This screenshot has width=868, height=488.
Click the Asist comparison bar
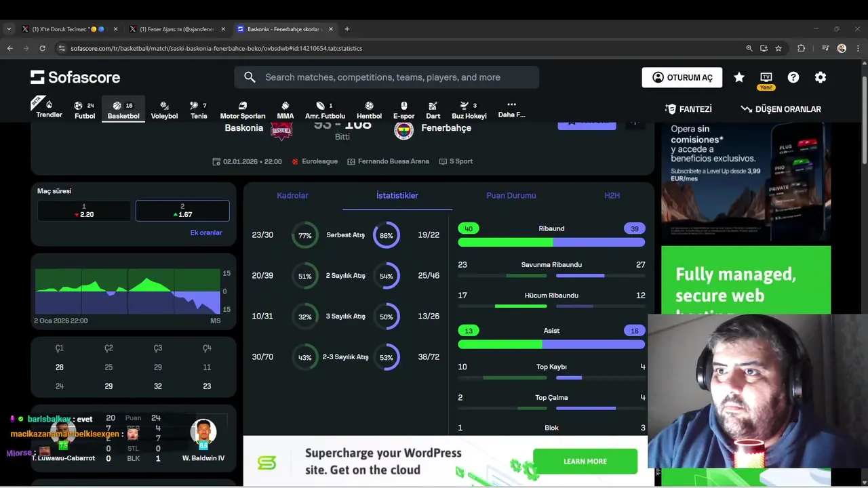[551, 344]
